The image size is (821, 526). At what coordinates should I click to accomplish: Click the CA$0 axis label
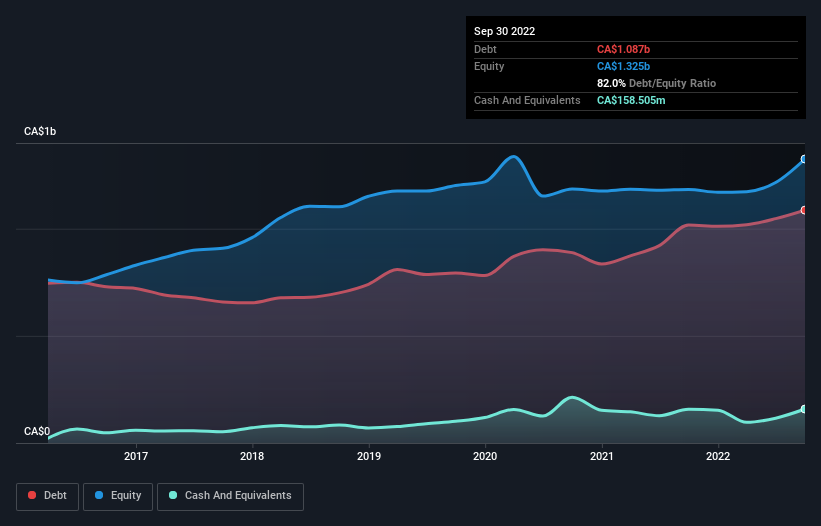click(37, 431)
